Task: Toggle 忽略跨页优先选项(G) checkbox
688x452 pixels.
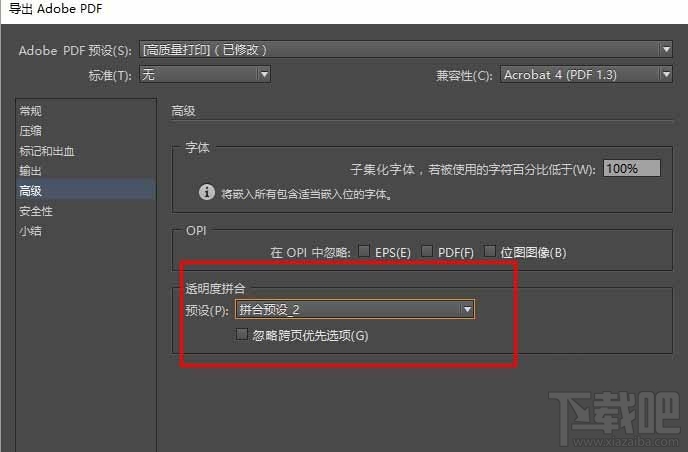Action: click(x=241, y=334)
